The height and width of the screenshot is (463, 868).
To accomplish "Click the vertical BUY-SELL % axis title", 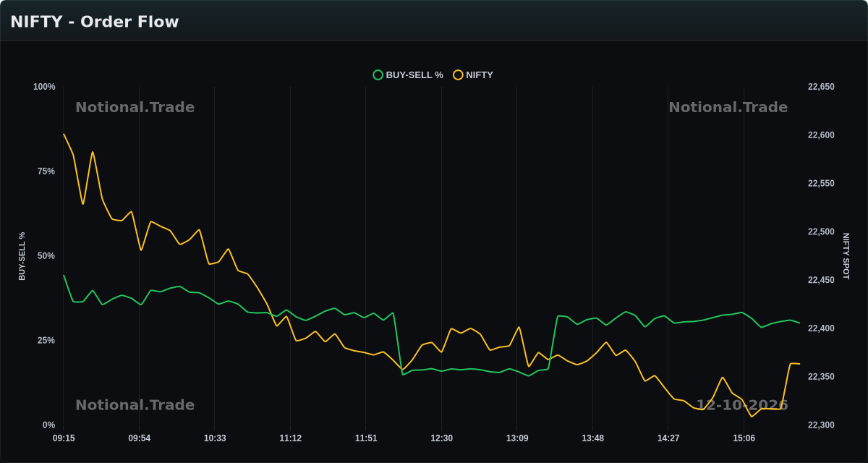I will pyautogui.click(x=22, y=256).
